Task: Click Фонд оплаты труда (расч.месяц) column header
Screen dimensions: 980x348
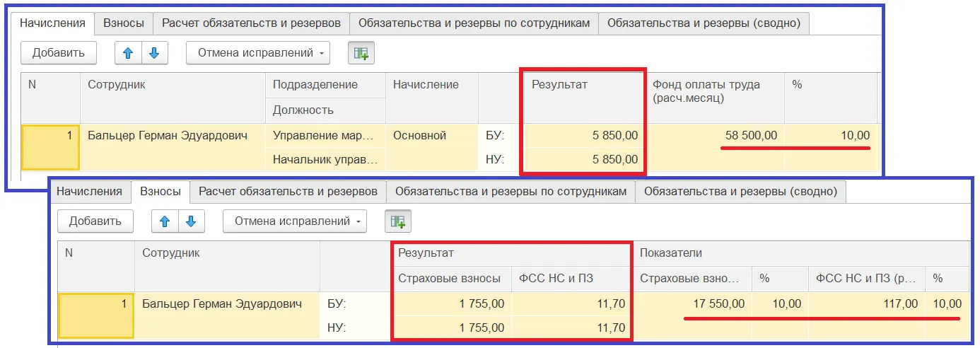Action: [714, 91]
